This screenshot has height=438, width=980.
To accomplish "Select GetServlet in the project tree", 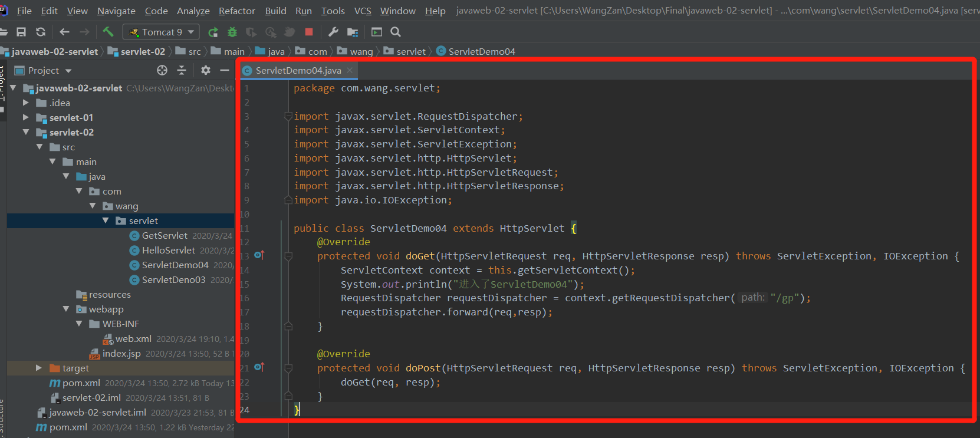I will [165, 235].
